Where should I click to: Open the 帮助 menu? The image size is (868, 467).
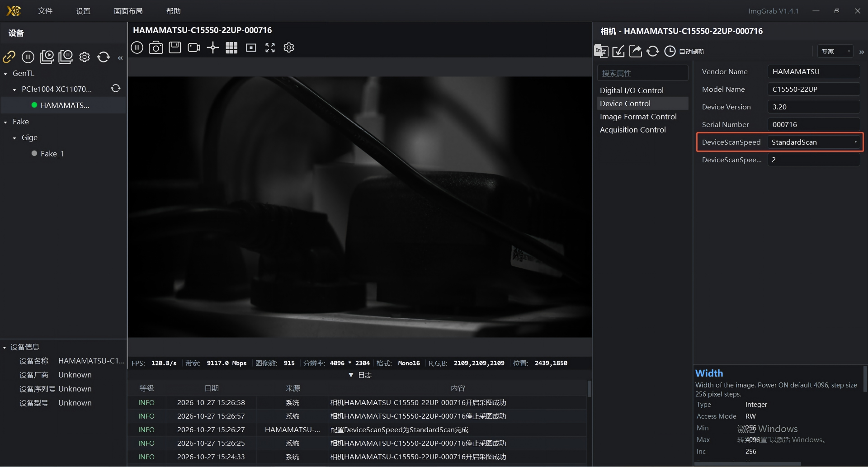click(x=174, y=11)
